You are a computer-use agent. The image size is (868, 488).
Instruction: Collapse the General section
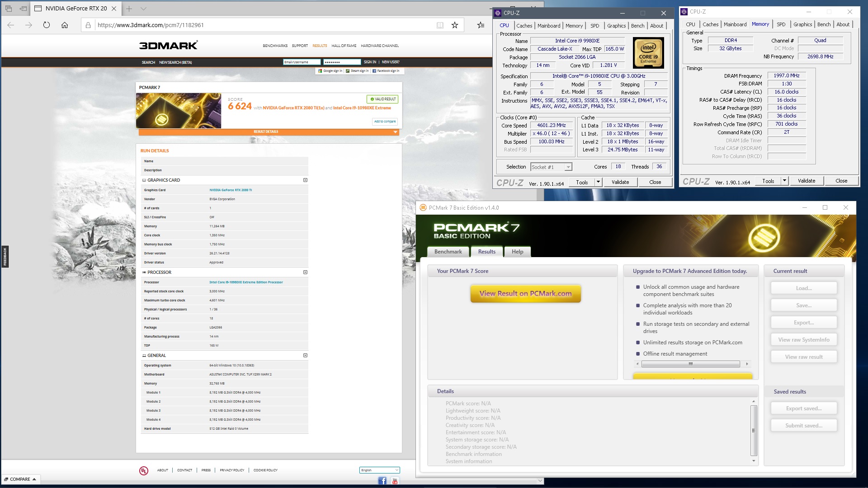click(x=305, y=355)
